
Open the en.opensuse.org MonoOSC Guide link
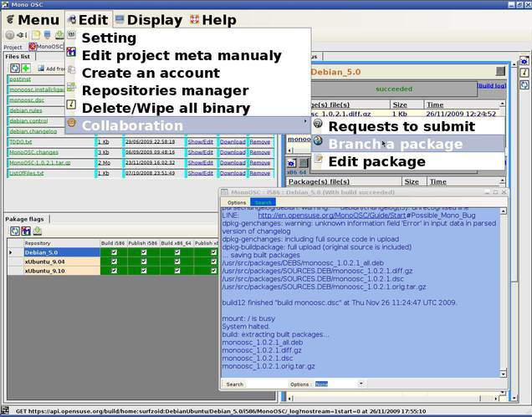coord(332,216)
